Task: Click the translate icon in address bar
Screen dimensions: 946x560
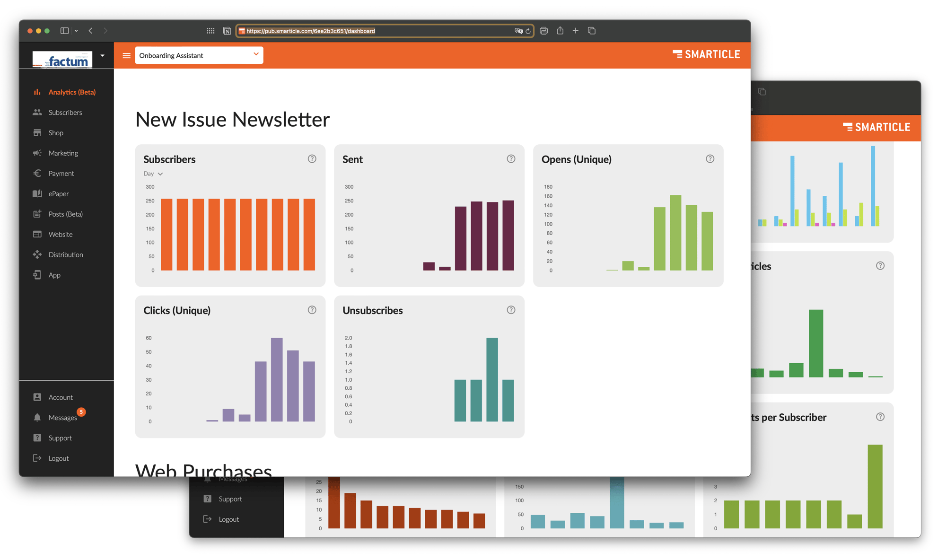Action: tap(519, 31)
